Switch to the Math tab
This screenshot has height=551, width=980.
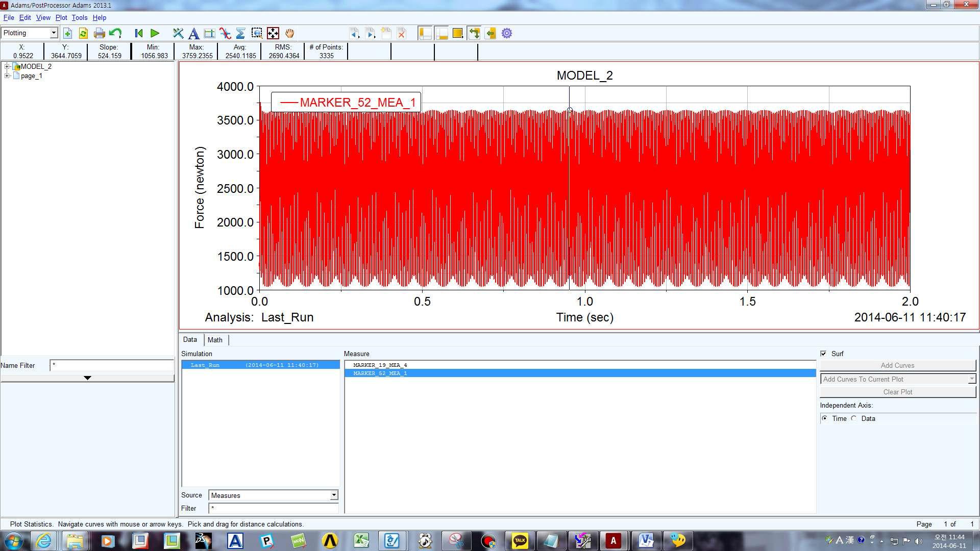[215, 339]
